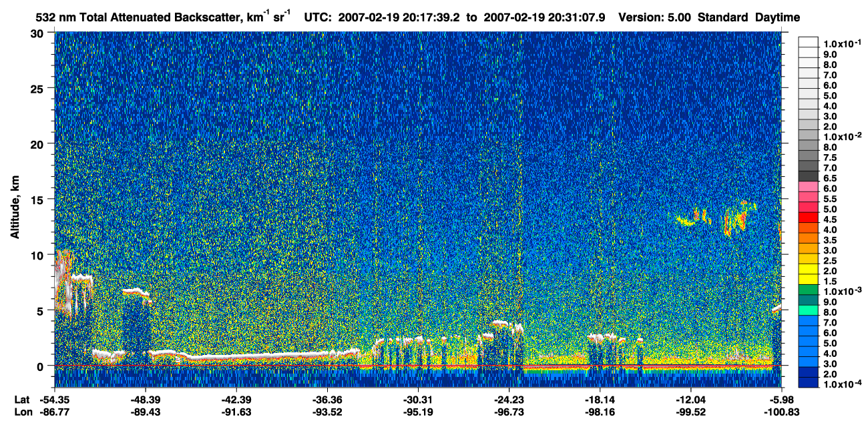
Task: Select the end time '2007-02-19 20:31:07.9'
Action: coord(544,17)
